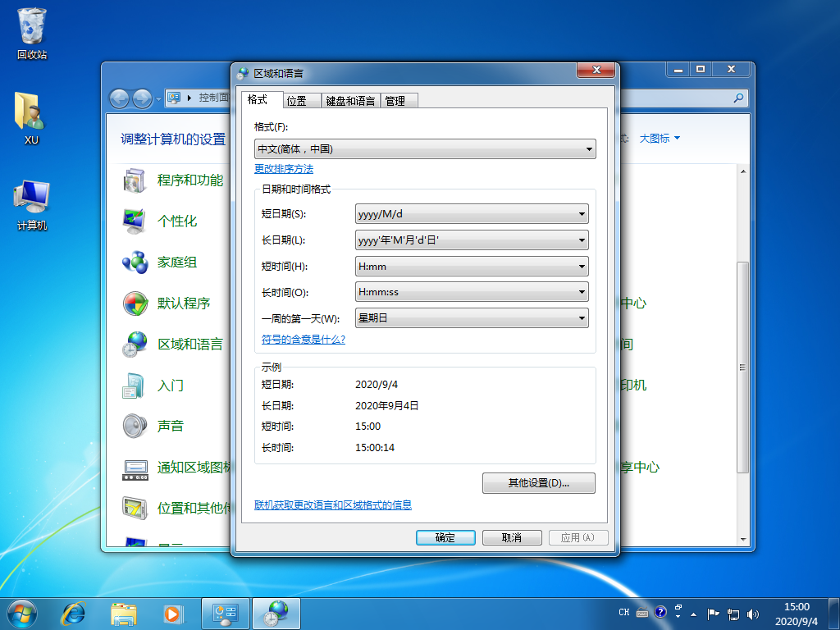Click the Default Programs (默认程序) icon
Image resolution: width=840 pixels, height=630 pixels.
coord(135,304)
